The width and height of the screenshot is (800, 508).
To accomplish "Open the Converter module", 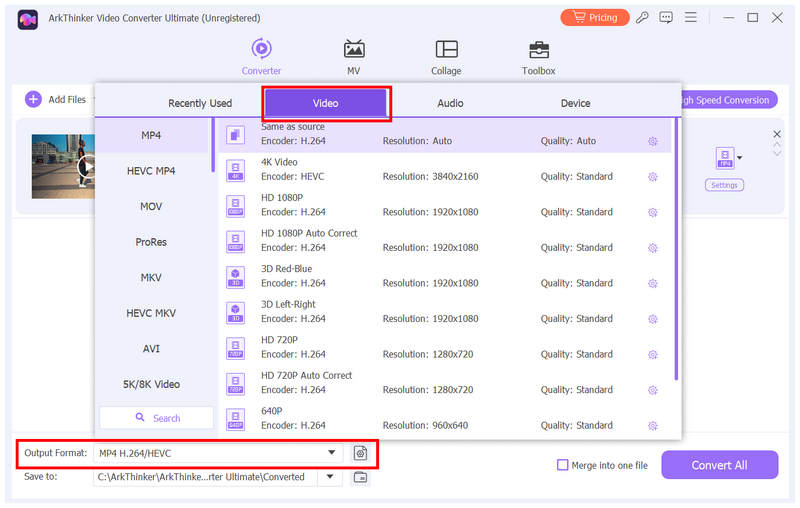I will (261, 57).
